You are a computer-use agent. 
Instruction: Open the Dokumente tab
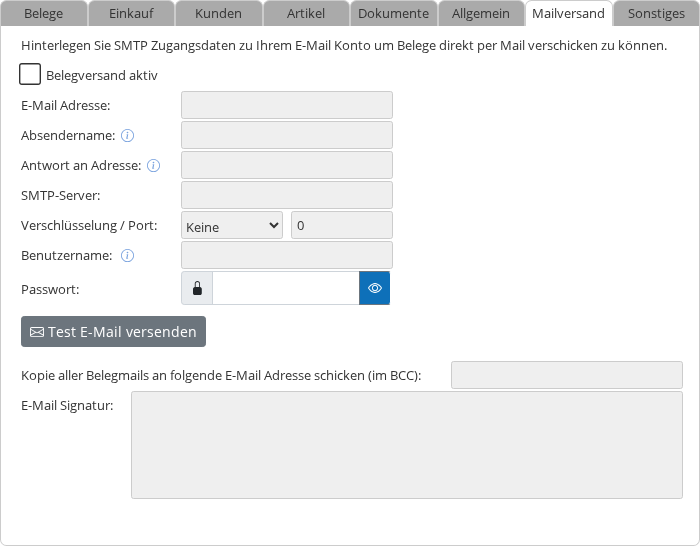click(x=393, y=14)
